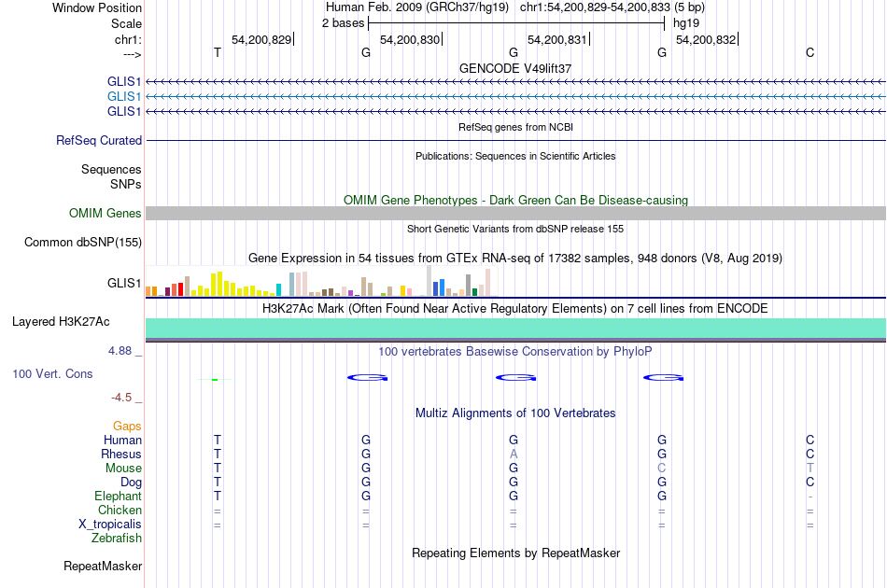The height and width of the screenshot is (588, 887).
Task: Select the Rhesus species label
Action: tap(121, 454)
